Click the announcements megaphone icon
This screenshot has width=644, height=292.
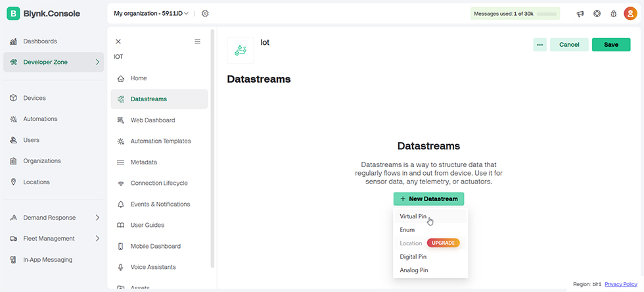click(x=580, y=14)
